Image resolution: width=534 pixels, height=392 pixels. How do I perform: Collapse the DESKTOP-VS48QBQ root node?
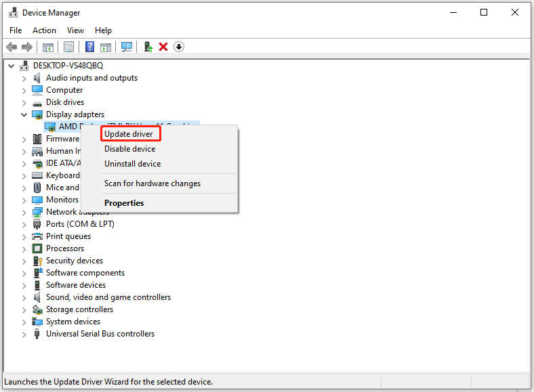point(12,66)
